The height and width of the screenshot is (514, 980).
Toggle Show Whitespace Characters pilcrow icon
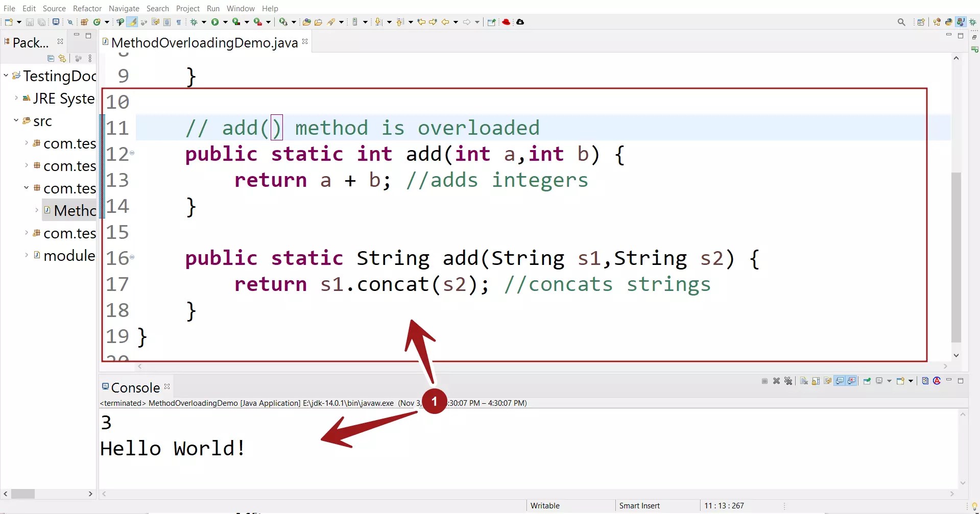179,22
